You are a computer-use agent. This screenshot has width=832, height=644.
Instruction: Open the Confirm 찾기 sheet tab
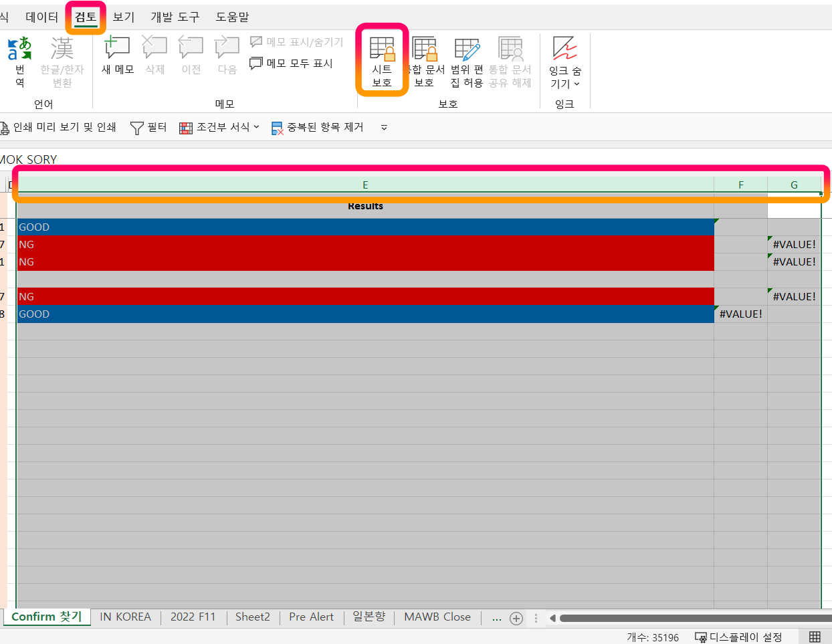pyautogui.click(x=46, y=617)
